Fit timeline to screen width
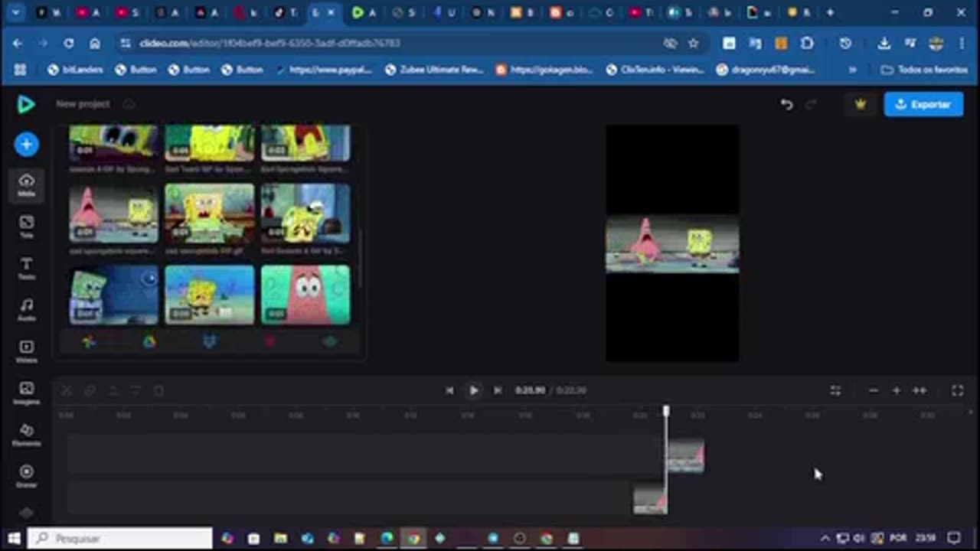 tap(920, 390)
